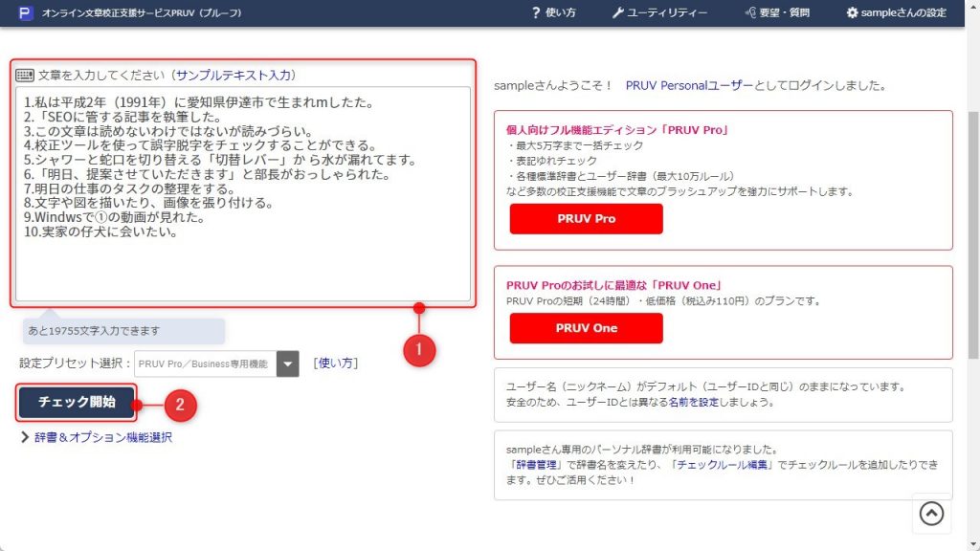Open the 要望・質問 menu

[x=777, y=12]
